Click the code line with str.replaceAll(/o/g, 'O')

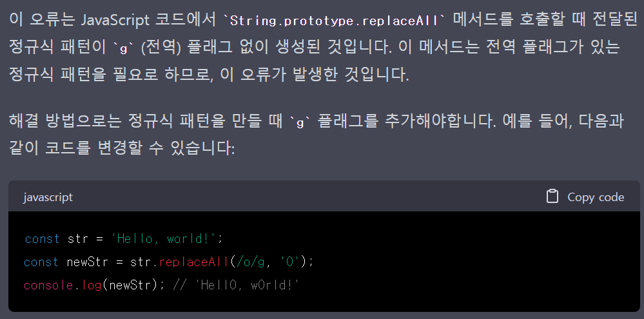click(x=168, y=262)
